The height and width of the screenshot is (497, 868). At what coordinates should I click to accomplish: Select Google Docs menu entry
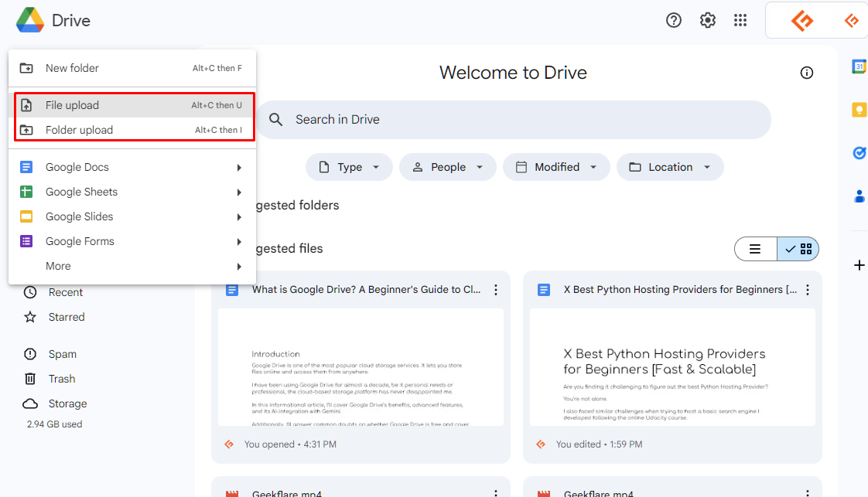(x=132, y=167)
